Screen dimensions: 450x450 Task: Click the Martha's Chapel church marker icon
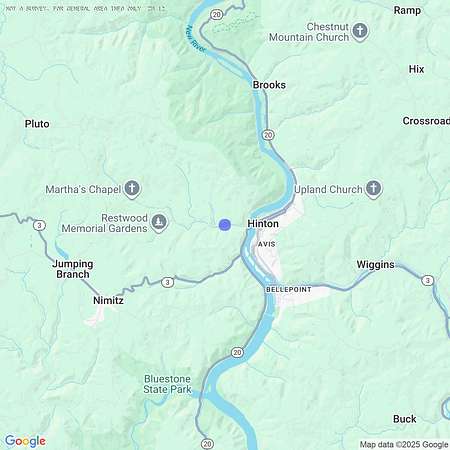132,189
